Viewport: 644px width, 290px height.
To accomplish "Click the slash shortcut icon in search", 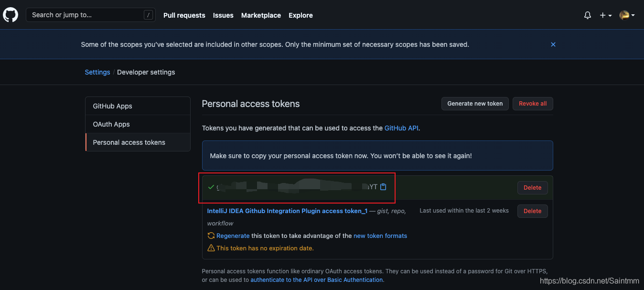I will click(148, 15).
